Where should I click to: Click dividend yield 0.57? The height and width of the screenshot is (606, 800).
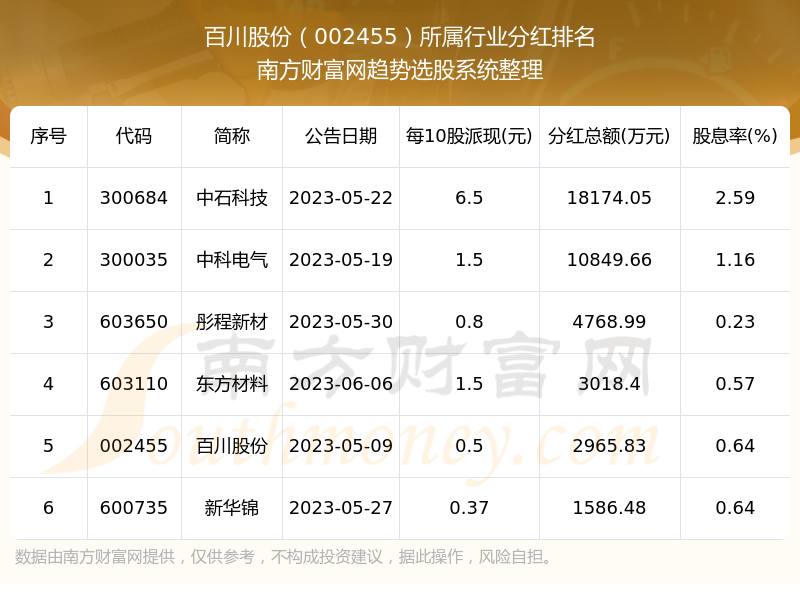(x=735, y=384)
